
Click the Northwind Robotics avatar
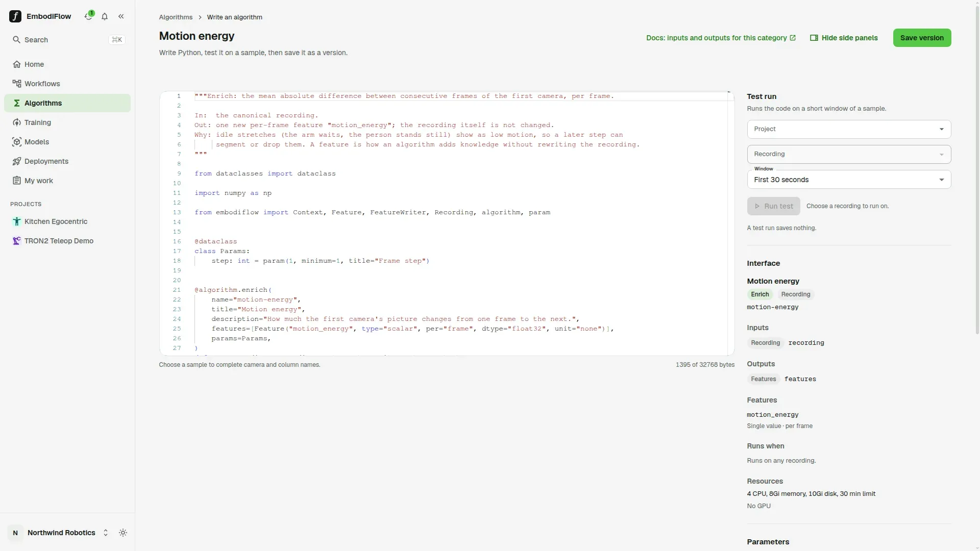15,533
